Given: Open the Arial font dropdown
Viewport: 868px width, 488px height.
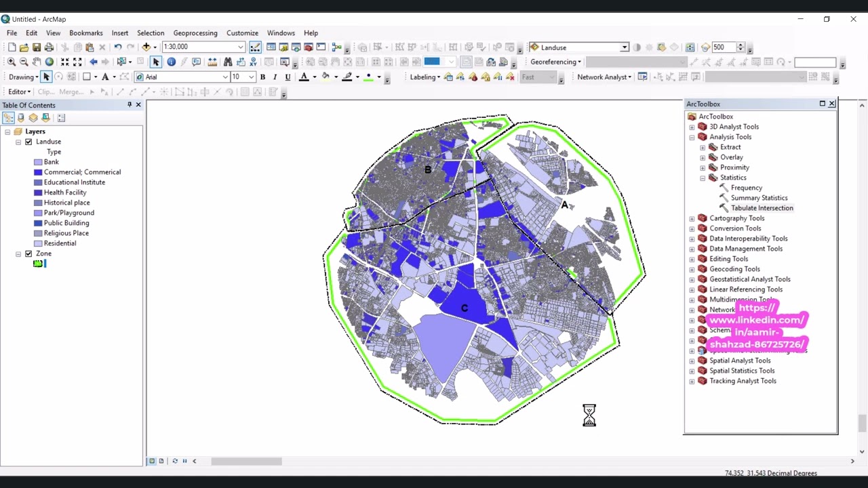Looking at the screenshot, I should click(x=225, y=77).
